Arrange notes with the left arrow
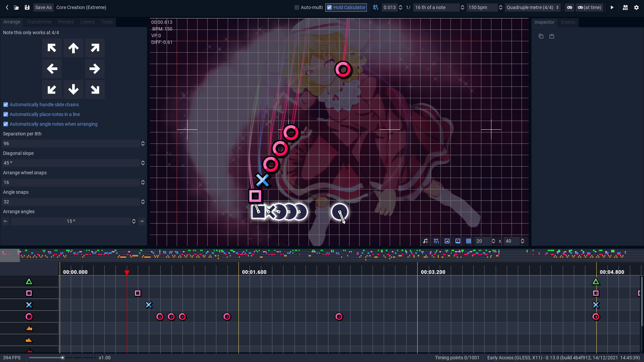This screenshot has width=644, height=362. [52, 69]
